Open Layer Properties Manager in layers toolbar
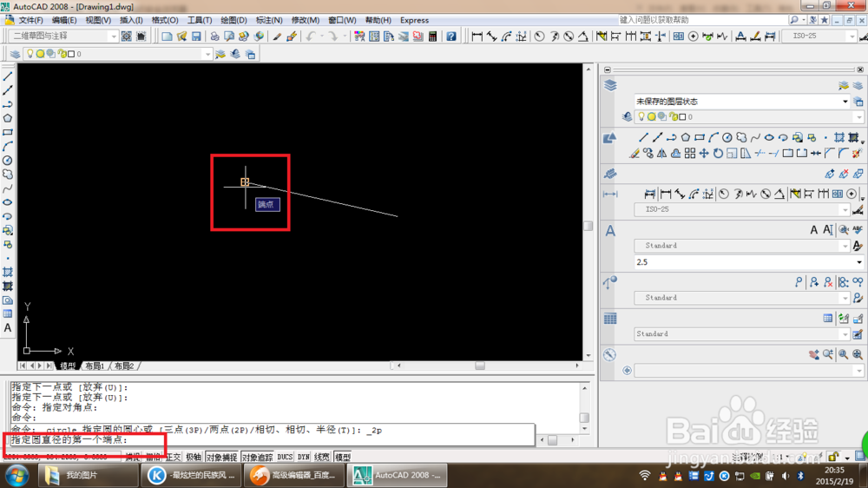The height and width of the screenshot is (488, 868). point(15,54)
